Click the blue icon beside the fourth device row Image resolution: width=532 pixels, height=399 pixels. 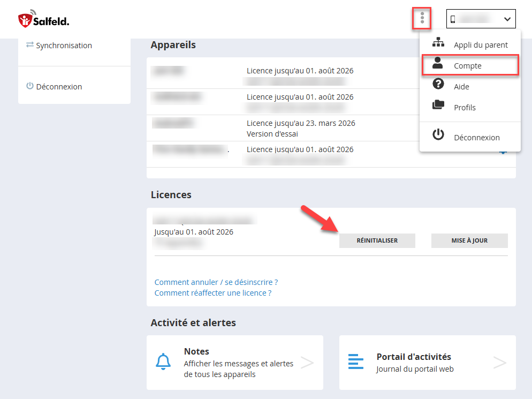point(503,151)
